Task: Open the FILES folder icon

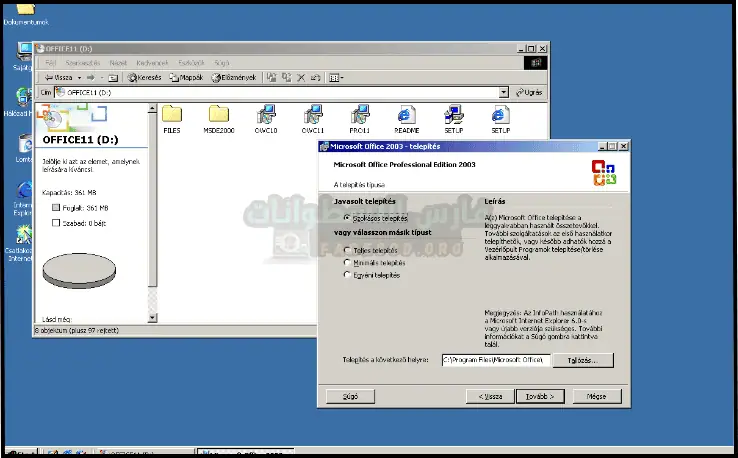Action: coord(172,115)
